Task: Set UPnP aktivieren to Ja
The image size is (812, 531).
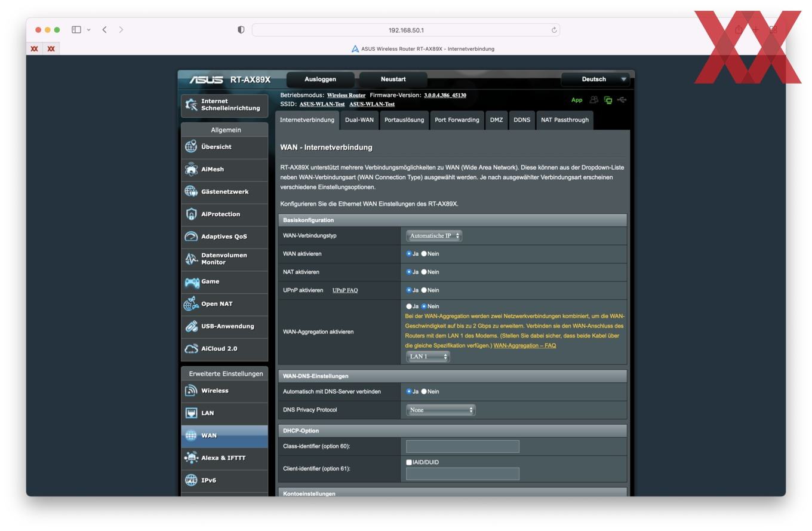Action: point(409,290)
